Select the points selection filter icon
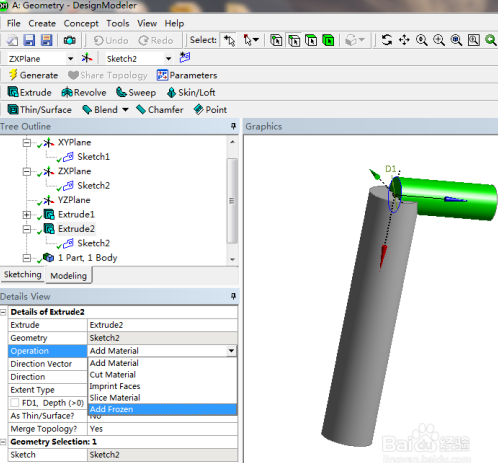Viewport: 498px width, 463px height. pyautogui.click(x=276, y=40)
